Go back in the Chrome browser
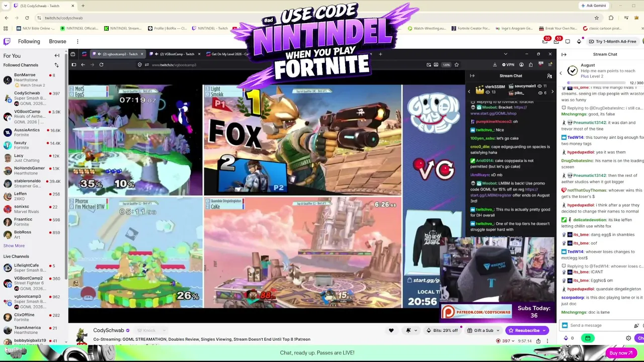This screenshot has height=362, width=644. tap(7, 18)
